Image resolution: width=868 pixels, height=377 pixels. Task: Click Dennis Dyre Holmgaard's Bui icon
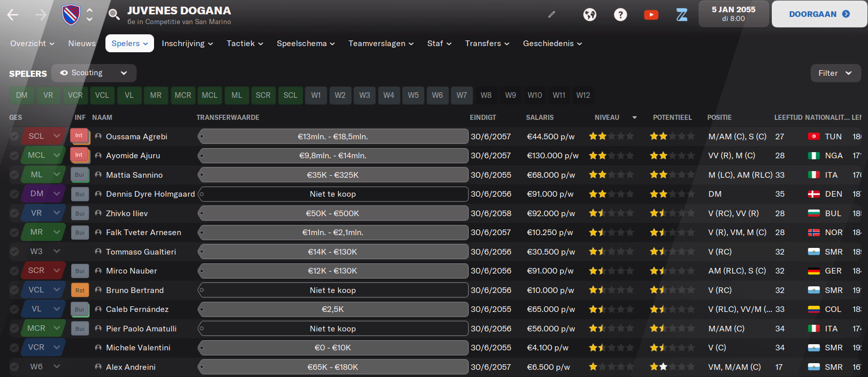pyautogui.click(x=80, y=194)
